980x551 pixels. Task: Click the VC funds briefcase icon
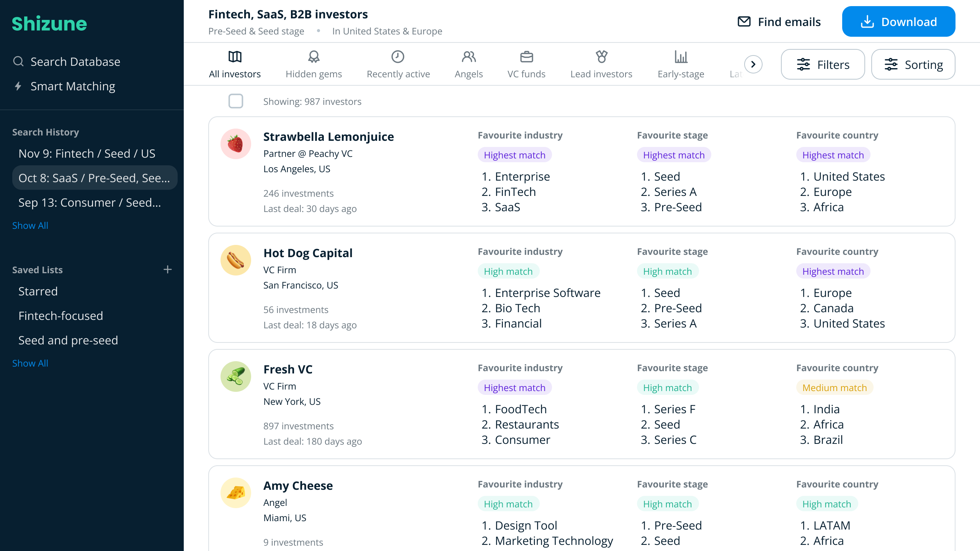tap(526, 57)
